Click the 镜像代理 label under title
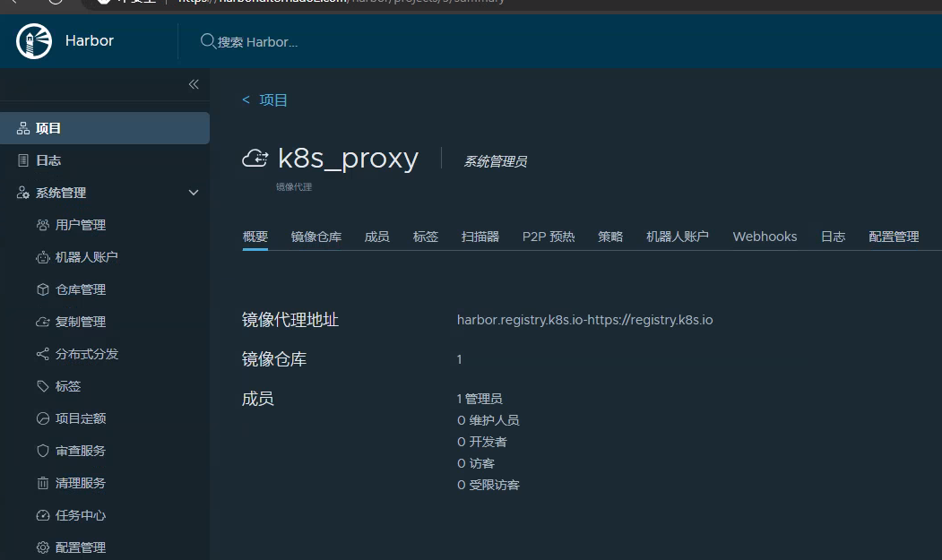942x560 pixels. 294,187
